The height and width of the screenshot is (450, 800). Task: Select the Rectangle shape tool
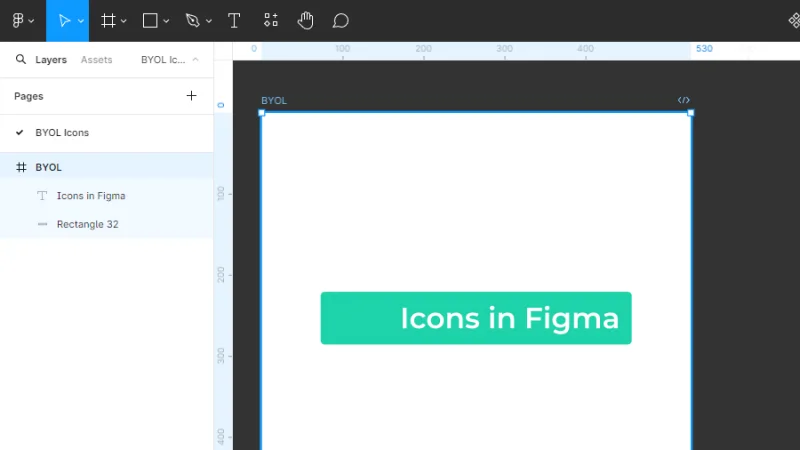click(x=150, y=21)
